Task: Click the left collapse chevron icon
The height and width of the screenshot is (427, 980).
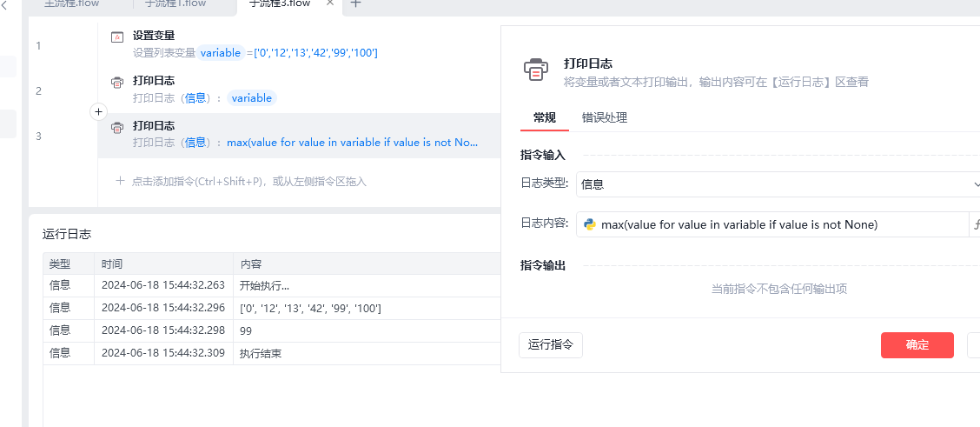Action: (x=4, y=5)
